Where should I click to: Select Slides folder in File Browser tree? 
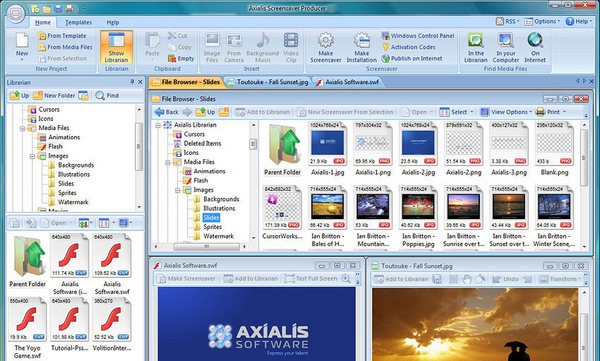pyautogui.click(x=211, y=218)
